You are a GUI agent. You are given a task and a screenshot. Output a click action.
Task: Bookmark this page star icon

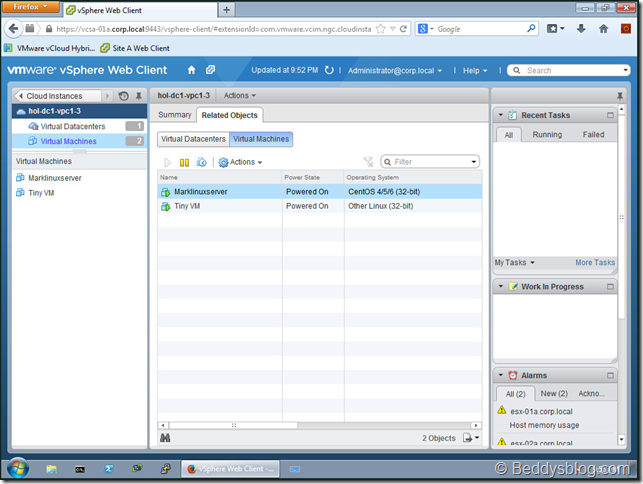click(381, 29)
